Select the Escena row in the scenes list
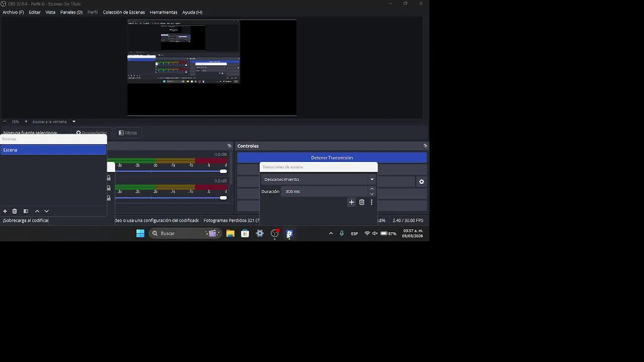This screenshot has height=362, width=644. tap(53, 150)
